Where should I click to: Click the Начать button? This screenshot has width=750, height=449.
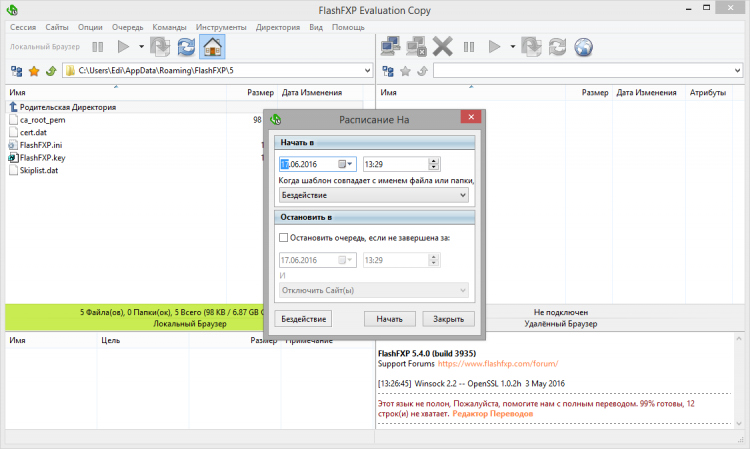click(x=389, y=319)
